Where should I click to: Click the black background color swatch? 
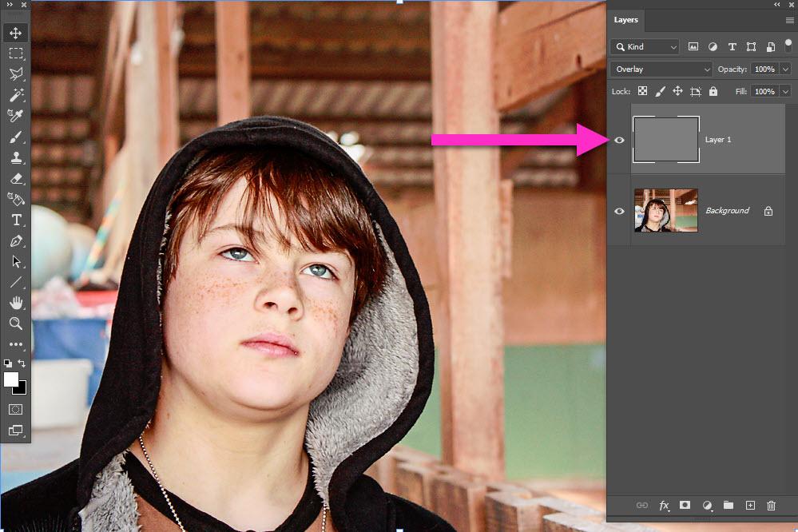[x=21, y=390]
